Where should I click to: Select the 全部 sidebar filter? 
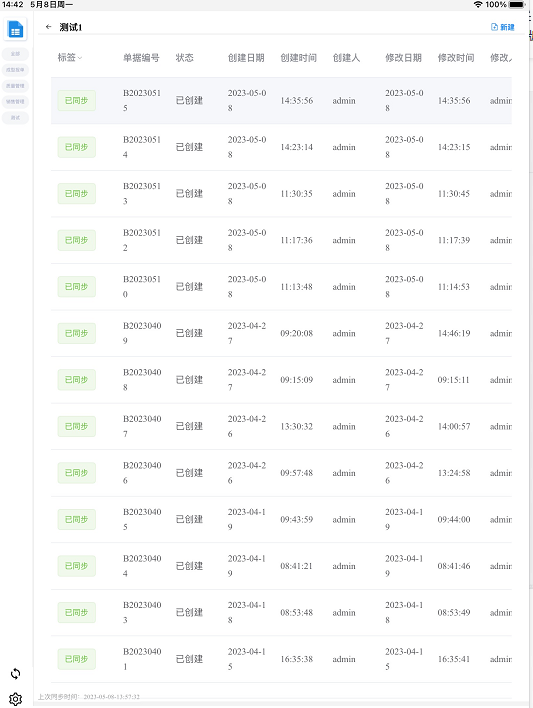coord(15,54)
